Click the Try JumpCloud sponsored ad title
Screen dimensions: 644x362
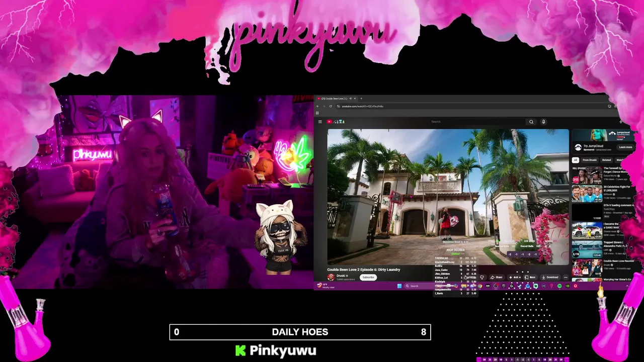(593, 146)
